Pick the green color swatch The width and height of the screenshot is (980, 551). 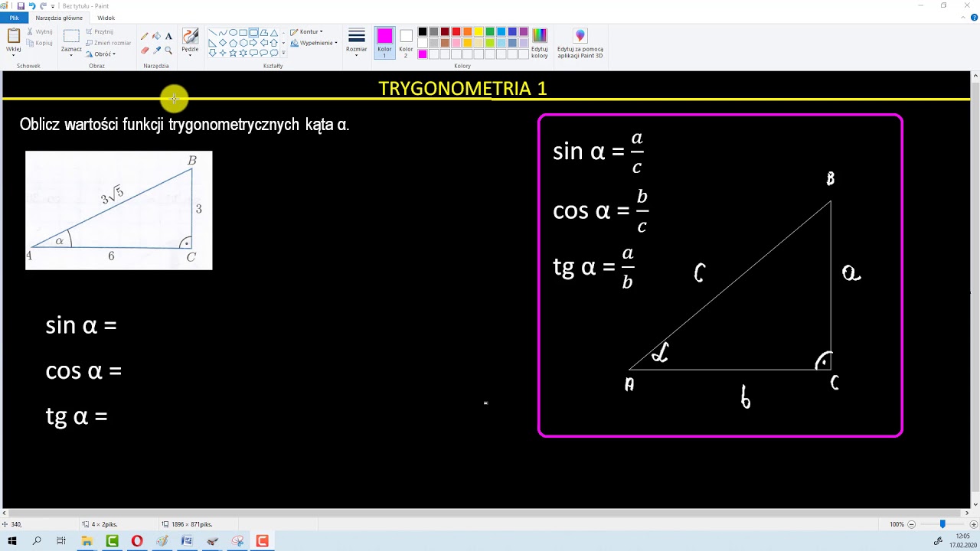(x=490, y=32)
